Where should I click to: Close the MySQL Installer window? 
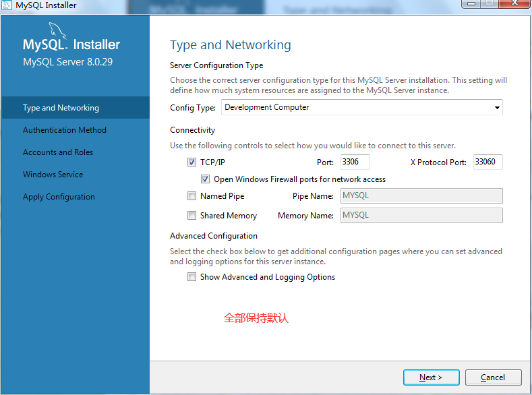(x=514, y=3)
